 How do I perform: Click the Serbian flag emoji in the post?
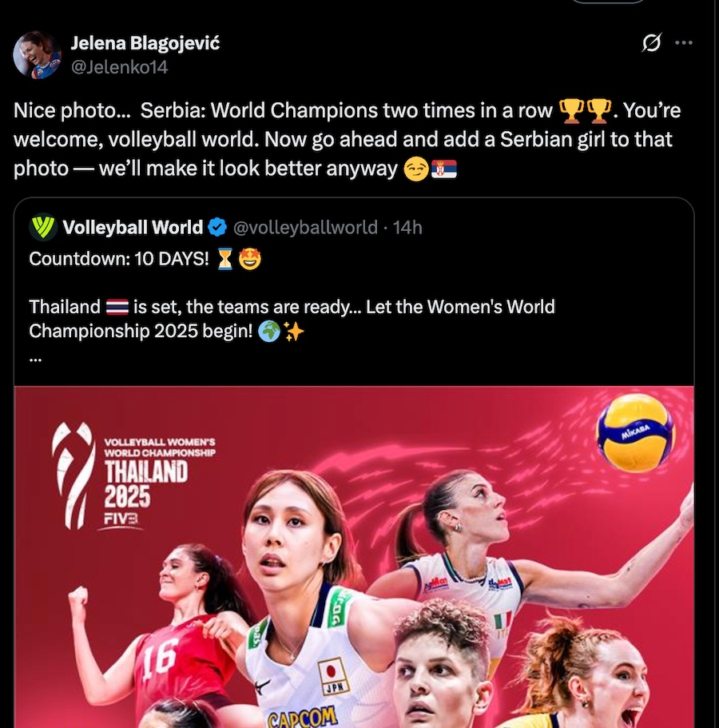pyautogui.click(x=443, y=169)
